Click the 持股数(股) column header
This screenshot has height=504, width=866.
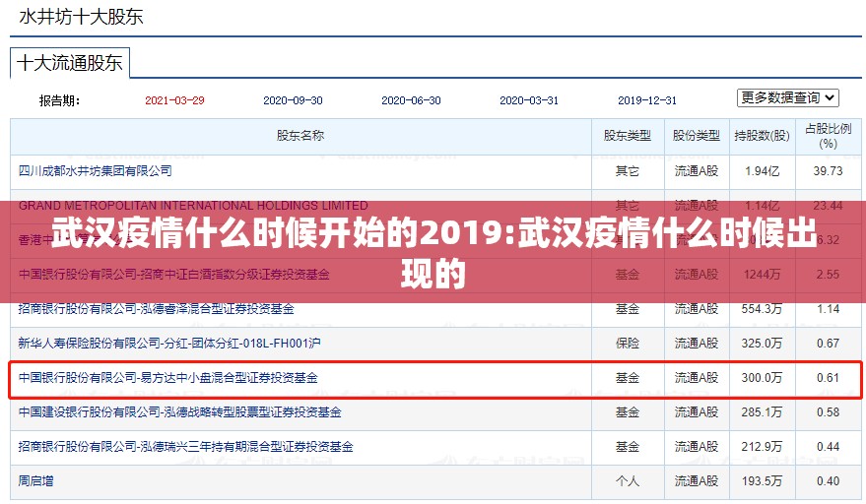(x=763, y=136)
